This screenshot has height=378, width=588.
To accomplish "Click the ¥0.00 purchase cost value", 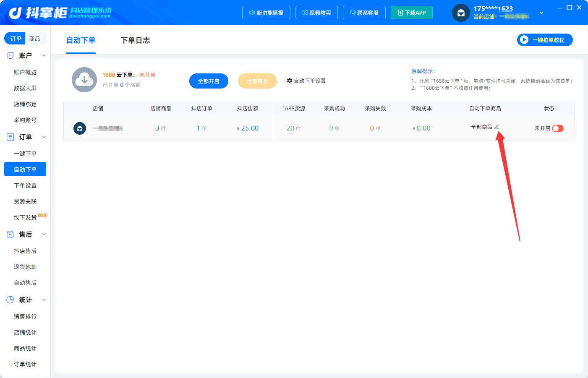I will 421,128.
